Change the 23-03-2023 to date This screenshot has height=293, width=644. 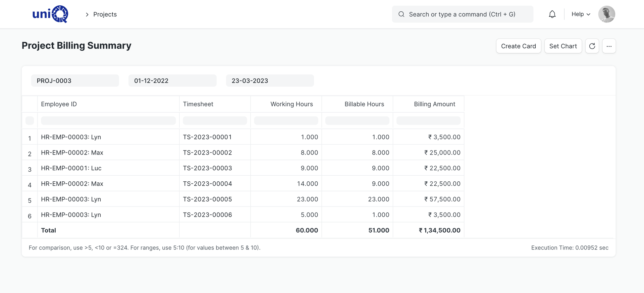click(x=270, y=80)
